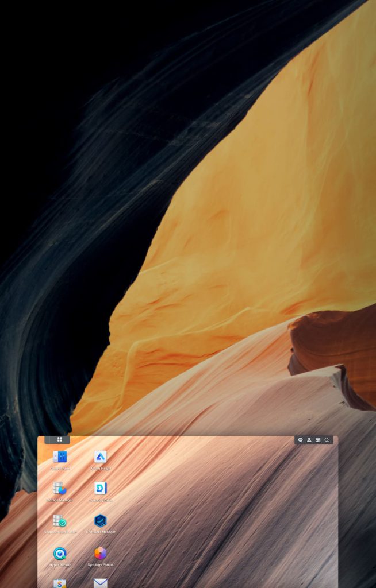This screenshot has width=376, height=588.
Task: Open the Snapshot Replication icon
Action: point(60,521)
